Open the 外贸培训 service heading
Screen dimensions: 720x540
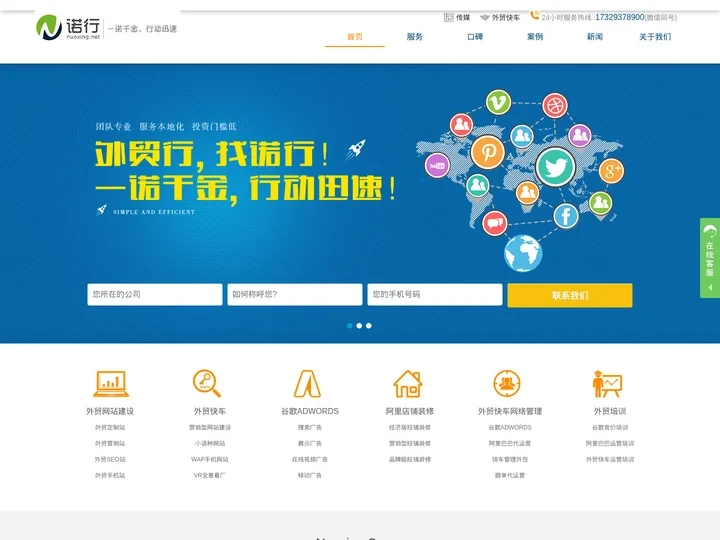point(610,411)
